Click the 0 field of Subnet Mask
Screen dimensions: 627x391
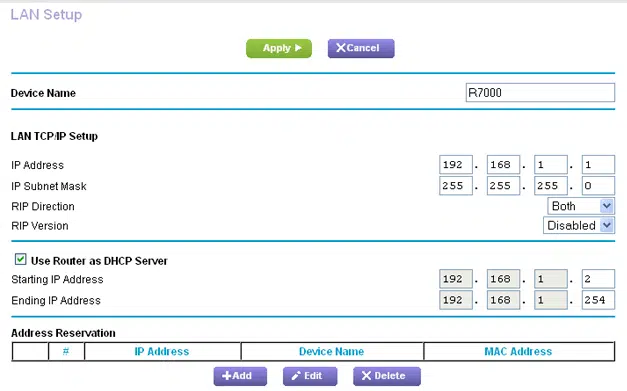pyautogui.click(x=598, y=186)
